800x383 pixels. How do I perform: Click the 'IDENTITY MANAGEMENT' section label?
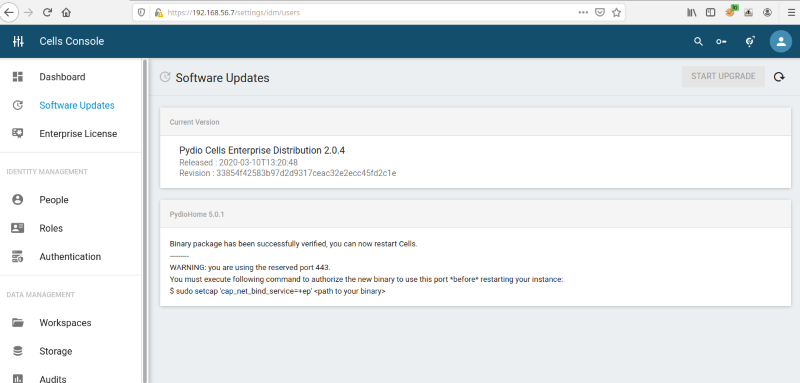point(47,172)
